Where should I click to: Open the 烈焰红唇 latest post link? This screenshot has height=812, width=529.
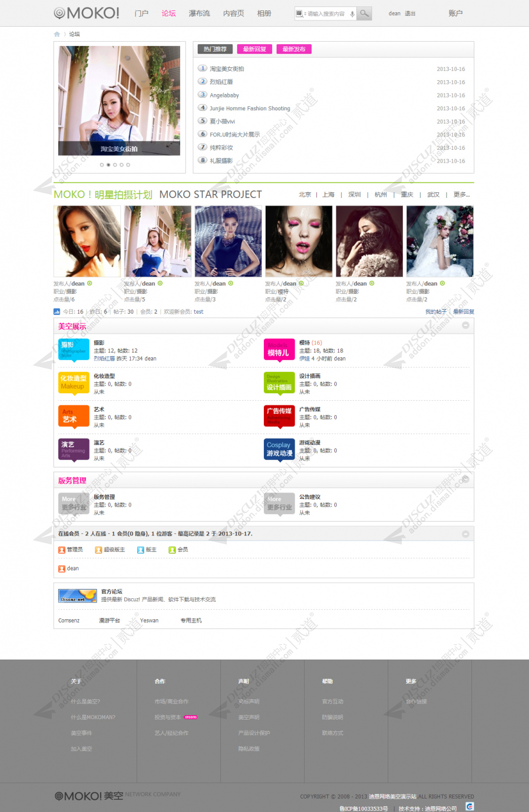pos(104,358)
